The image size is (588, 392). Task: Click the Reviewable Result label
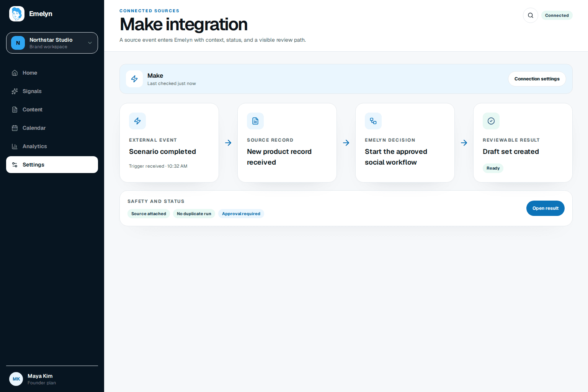click(x=511, y=140)
